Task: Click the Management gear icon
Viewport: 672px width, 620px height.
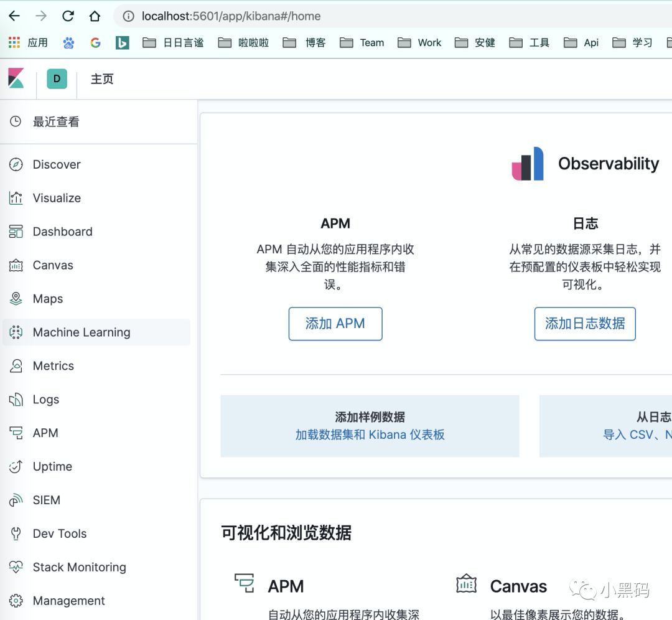Action: [16, 601]
